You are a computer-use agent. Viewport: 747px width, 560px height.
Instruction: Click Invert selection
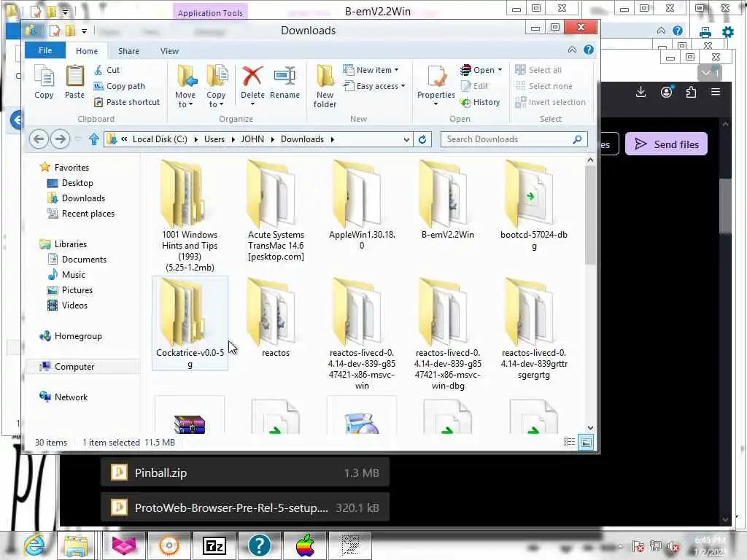550,102
